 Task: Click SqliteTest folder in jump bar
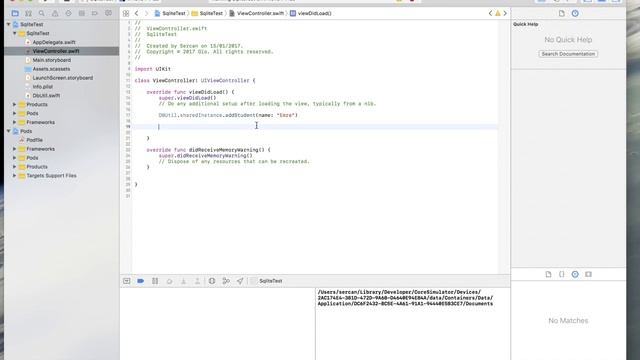207,13
